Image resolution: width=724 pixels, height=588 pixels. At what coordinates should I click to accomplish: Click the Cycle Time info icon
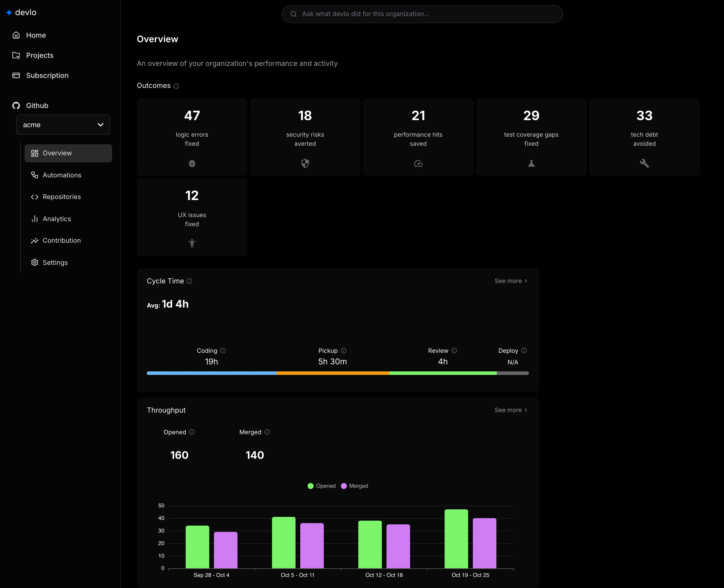pos(189,281)
